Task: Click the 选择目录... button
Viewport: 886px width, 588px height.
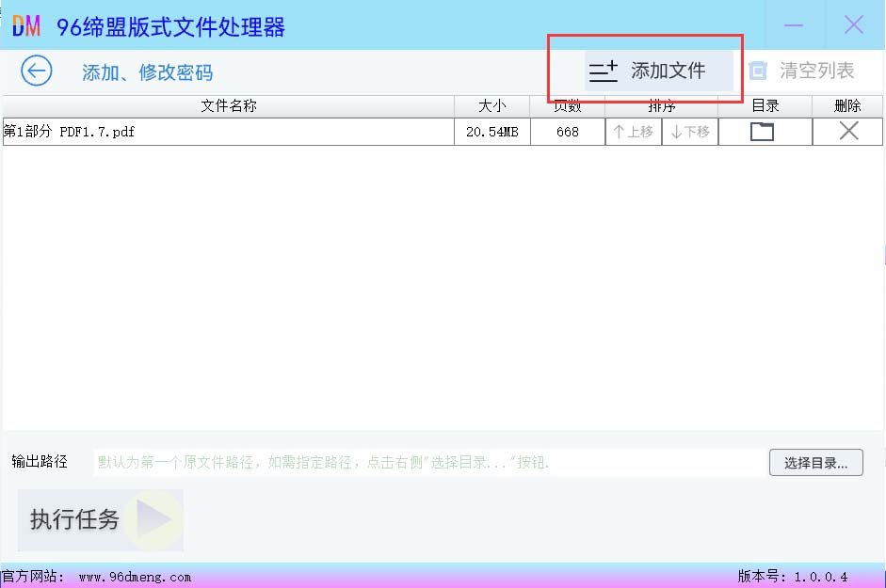Action: pyautogui.click(x=815, y=462)
